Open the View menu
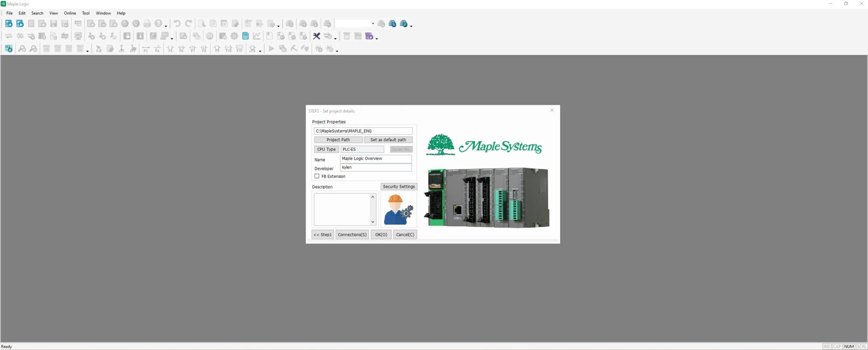This screenshot has height=350, width=868. (53, 13)
